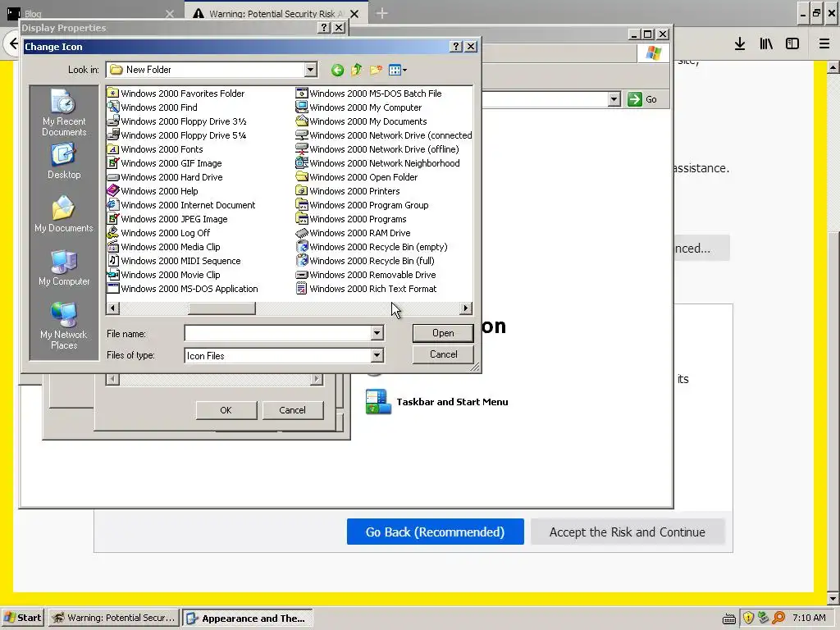The image size is (840, 630).
Task: Click the keyboard icon in system tray
Action: pyautogui.click(x=729, y=619)
